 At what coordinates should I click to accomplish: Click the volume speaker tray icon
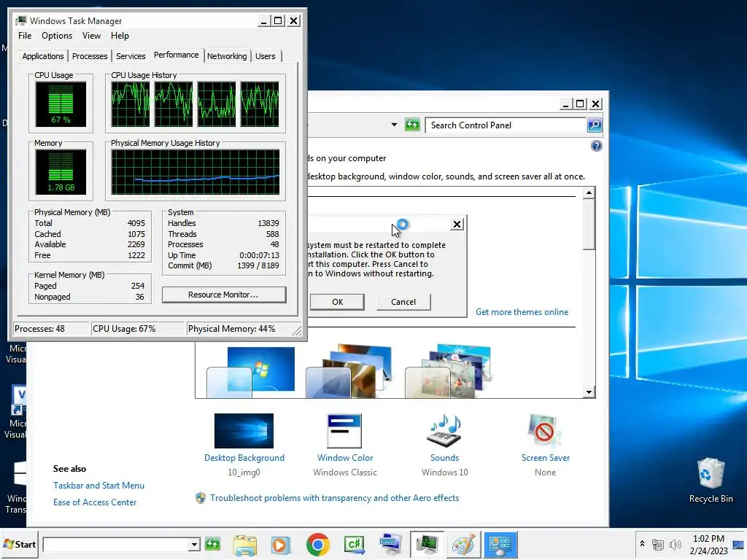[x=675, y=544]
